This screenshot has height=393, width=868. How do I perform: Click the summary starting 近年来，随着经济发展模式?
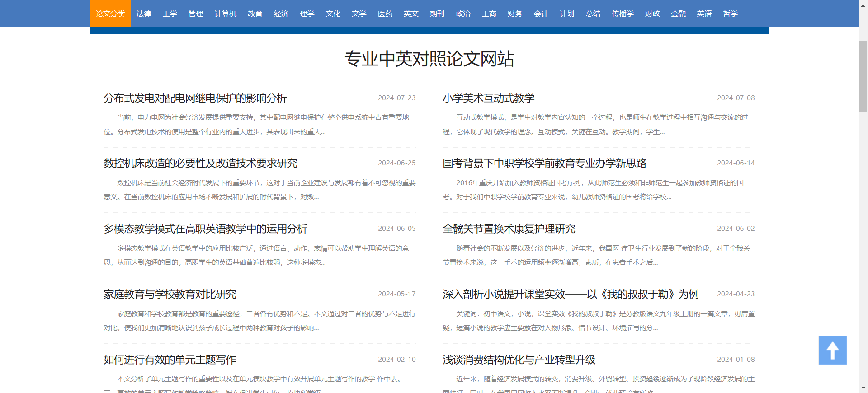pyautogui.click(x=599, y=384)
